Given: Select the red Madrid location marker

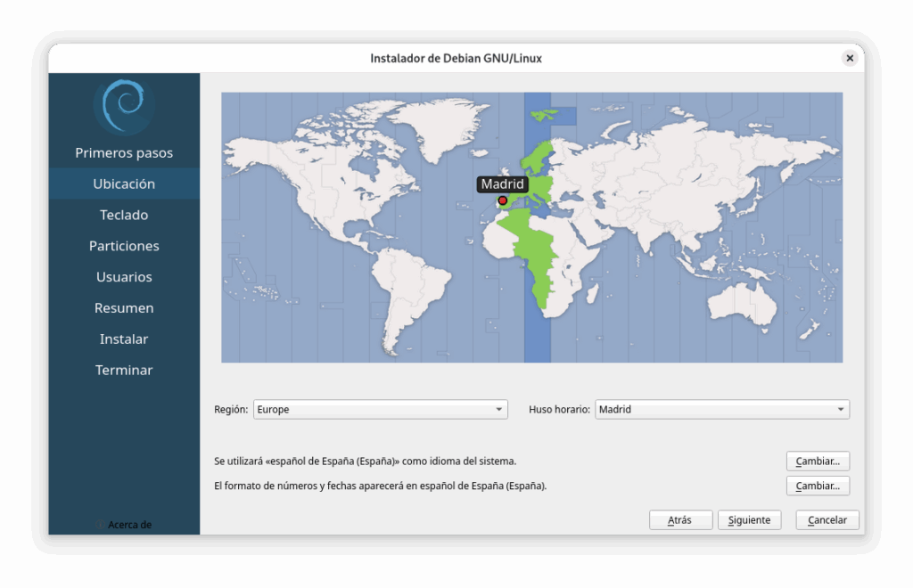Looking at the screenshot, I should [503, 200].
